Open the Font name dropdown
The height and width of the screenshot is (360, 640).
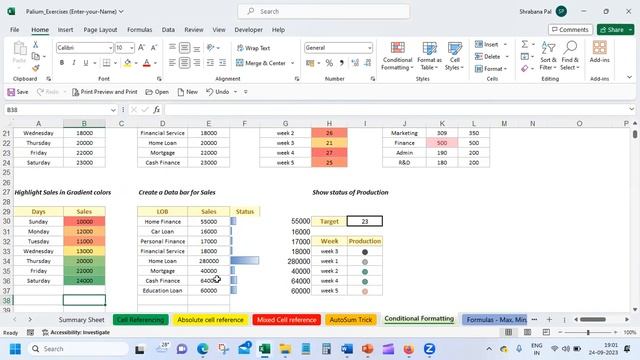click(110, 48)
